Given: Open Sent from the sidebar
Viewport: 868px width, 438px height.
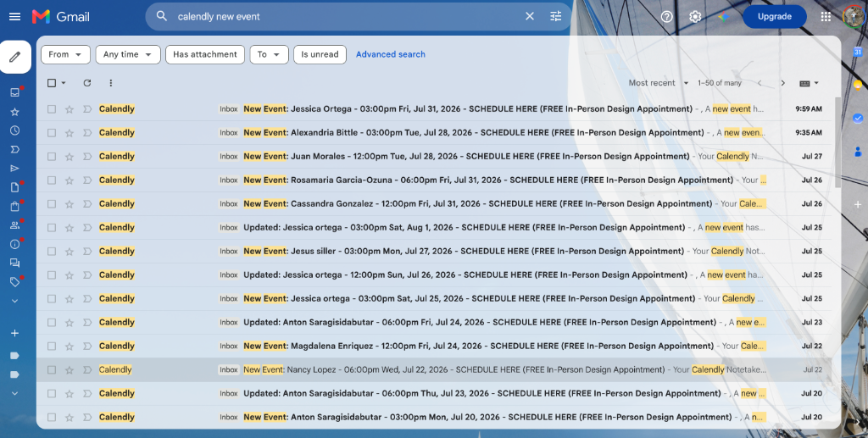Looking at the screenshot, I should click(15, 168).
